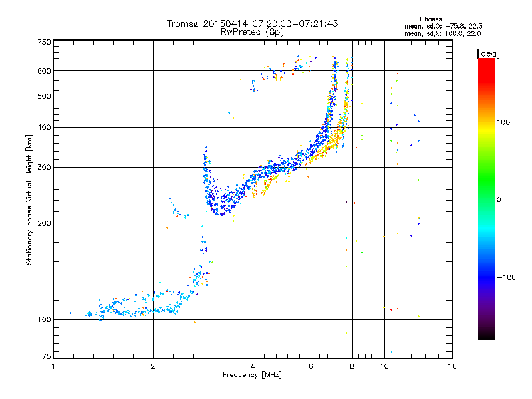Click the x-axis label "6"
Image resolution: width=532 pixels, height=399 pixels.
311,366
